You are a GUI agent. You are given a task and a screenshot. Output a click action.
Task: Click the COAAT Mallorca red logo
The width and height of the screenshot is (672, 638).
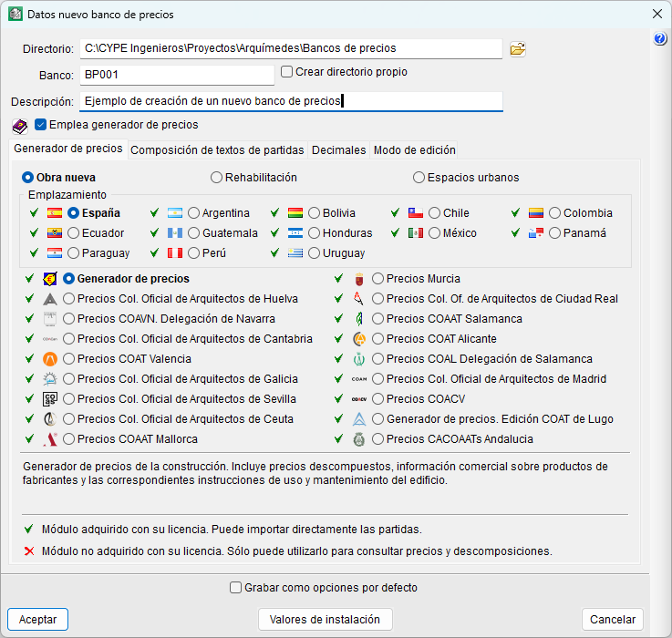click(x=50, y=439)
